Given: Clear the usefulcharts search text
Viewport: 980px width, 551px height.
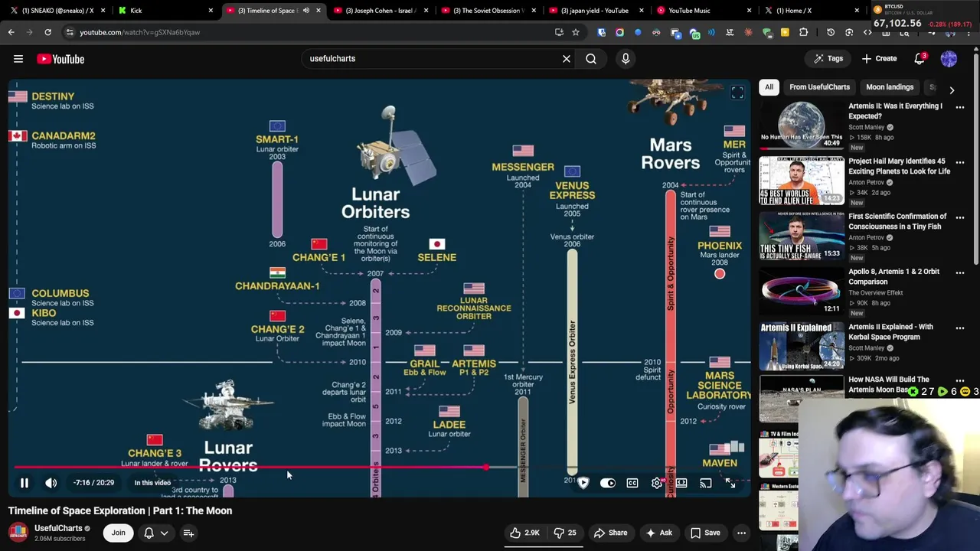Looking at the screenshot, I should point(567,59).
